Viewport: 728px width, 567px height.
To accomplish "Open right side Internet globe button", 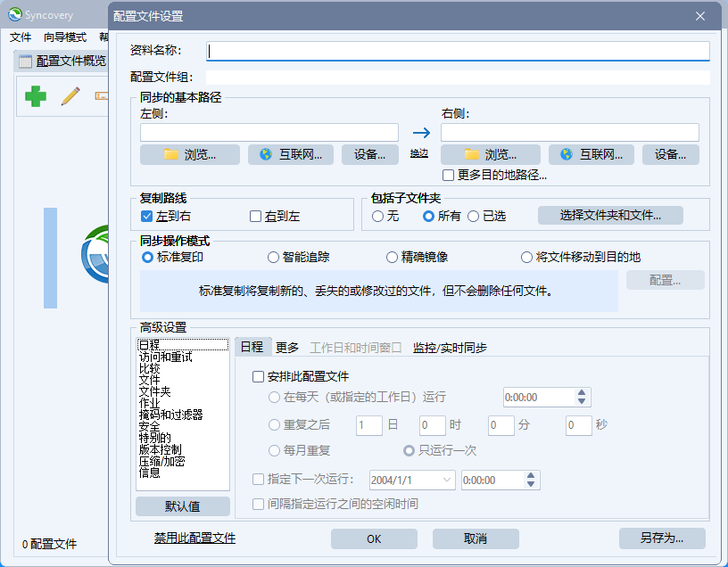I will point(591,154).
